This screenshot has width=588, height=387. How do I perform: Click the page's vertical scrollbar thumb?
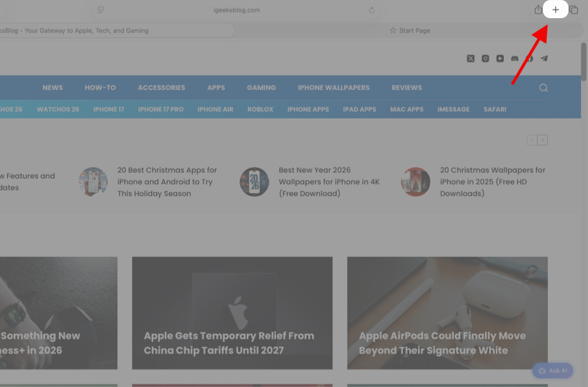584,62
